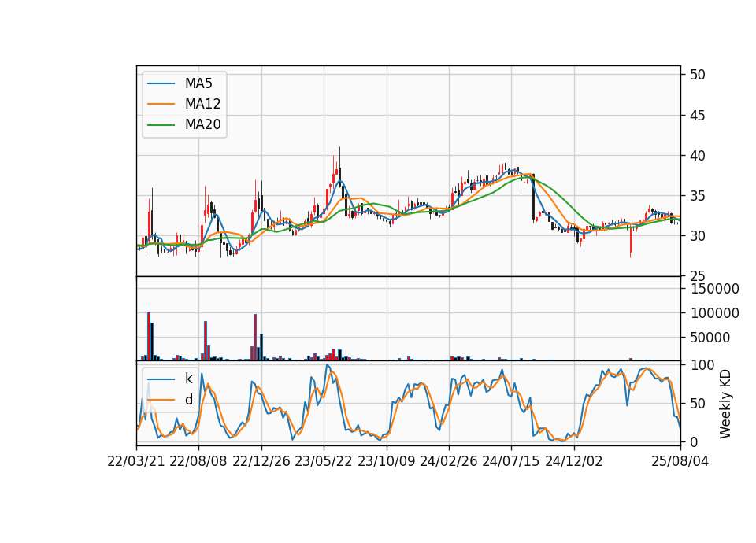Click the MA12 legend label
The width and height of the screenshot is (756, 543).
202,104
